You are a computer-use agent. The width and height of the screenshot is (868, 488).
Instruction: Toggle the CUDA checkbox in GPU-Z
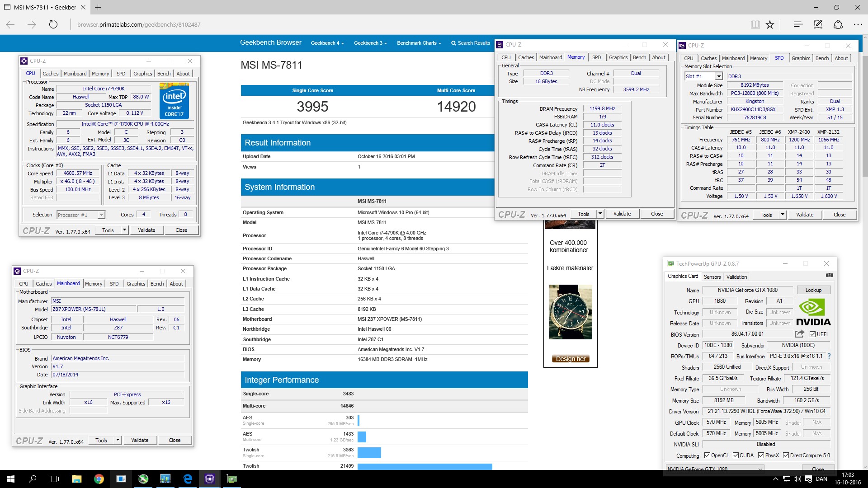point(736,455)
